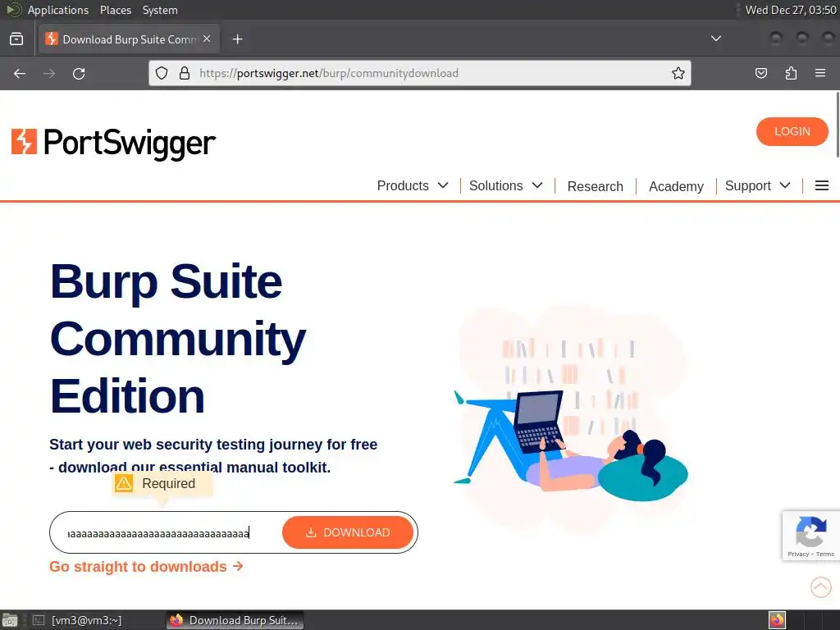Click the back-to-top arrow circle
840x630 pixels.
[x=820, y=587]
